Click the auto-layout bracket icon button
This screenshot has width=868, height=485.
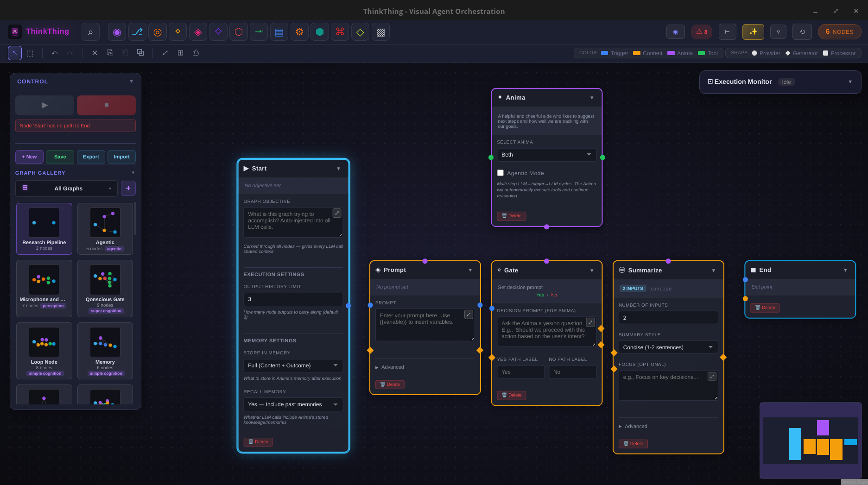[x=727, y=32]
